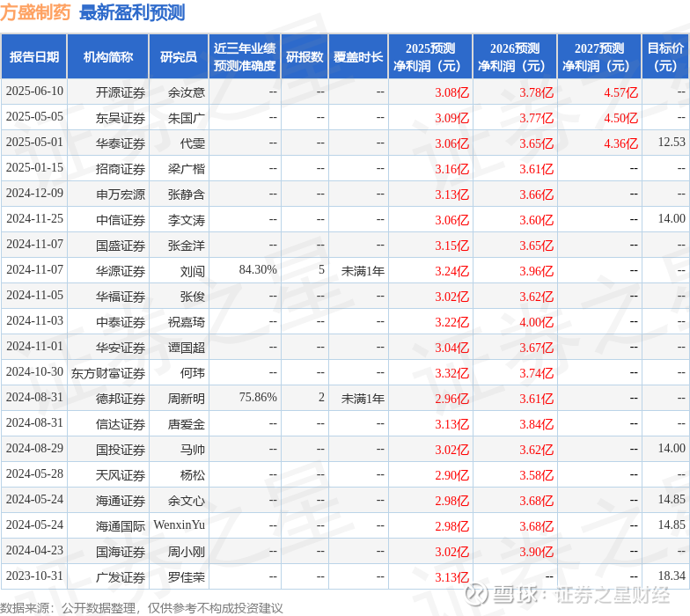
Task: Click the 方盛制药 title text
Action: click(35, 12)
